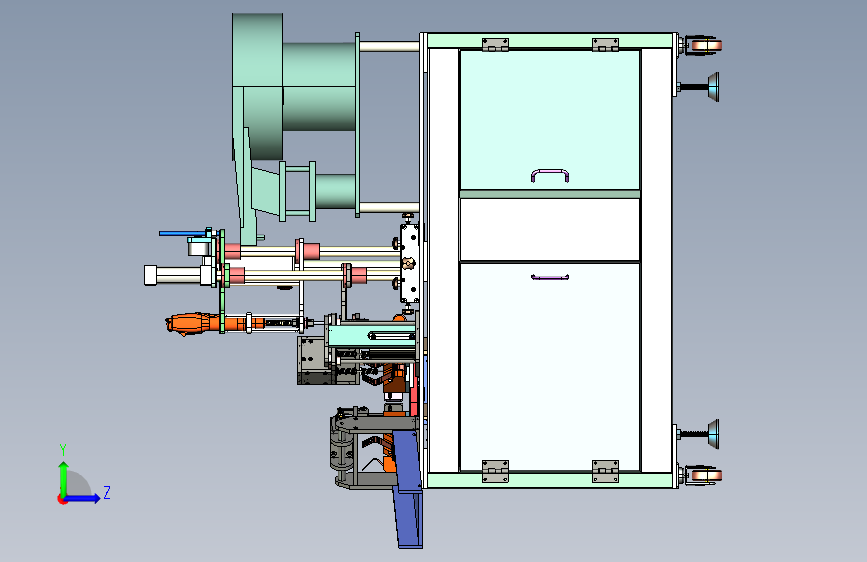Pick the lower pale cabinet door panel
Image resolution: width=867 pixels, height=562 pixels.
coord(550,367)
